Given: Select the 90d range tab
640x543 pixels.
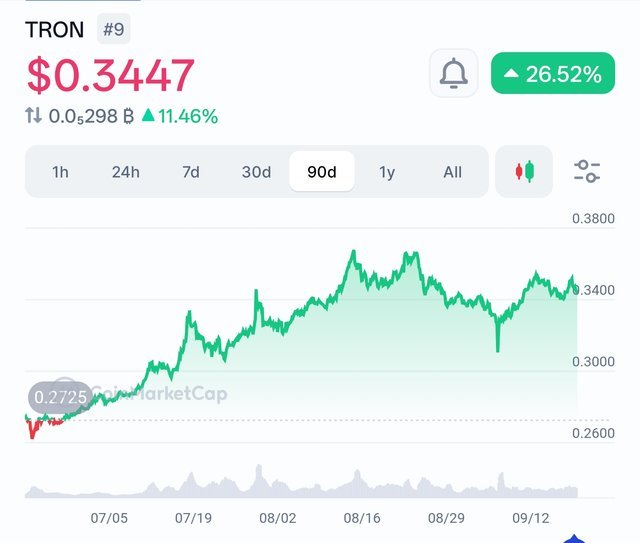Looking at the screenshot, I should point(322,172).
